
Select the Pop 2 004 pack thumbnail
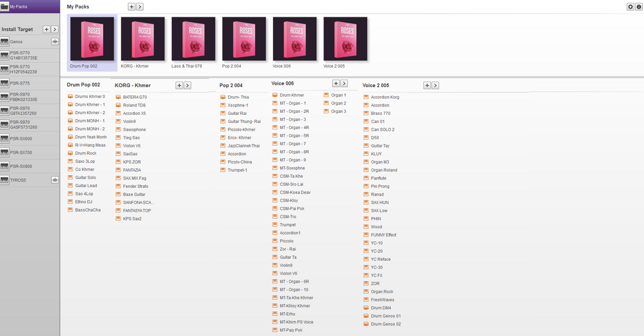[x=244, y=39]
